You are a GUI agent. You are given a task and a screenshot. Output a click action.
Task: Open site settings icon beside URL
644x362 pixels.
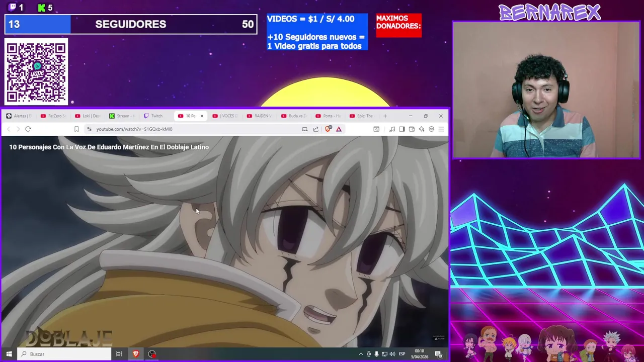89,129
